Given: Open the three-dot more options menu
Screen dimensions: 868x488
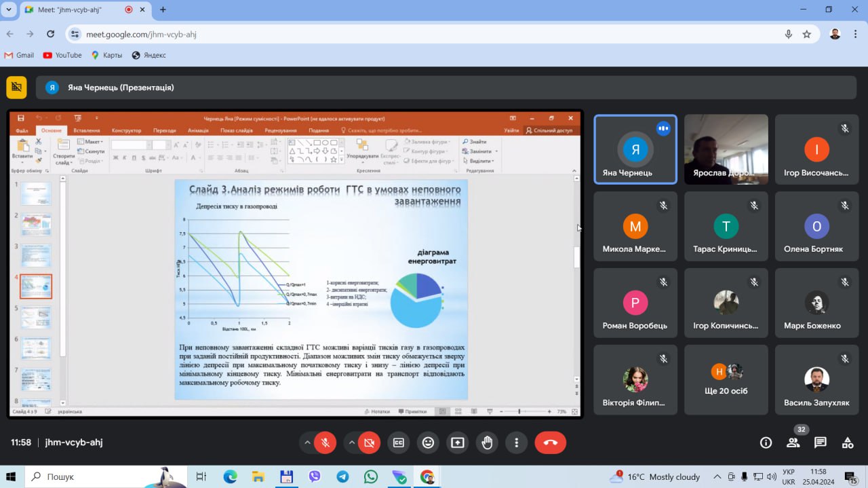Looking at the screenshot, I should 517,443.
